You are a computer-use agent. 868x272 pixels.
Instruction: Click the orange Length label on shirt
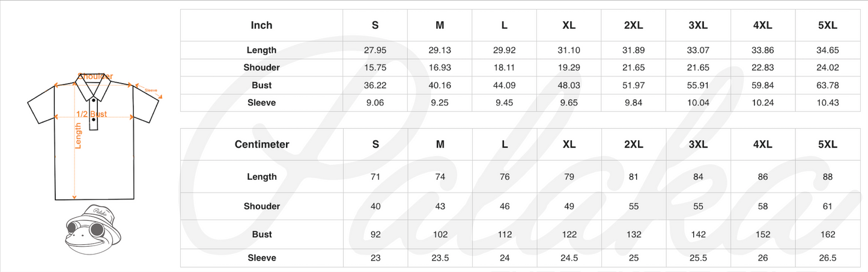(78, 136)
